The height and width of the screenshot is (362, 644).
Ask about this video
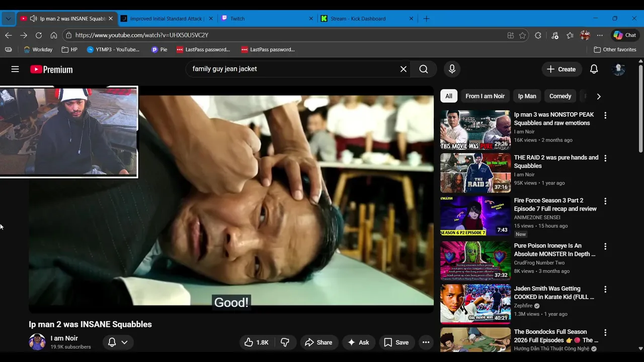(x=358, y=342)
